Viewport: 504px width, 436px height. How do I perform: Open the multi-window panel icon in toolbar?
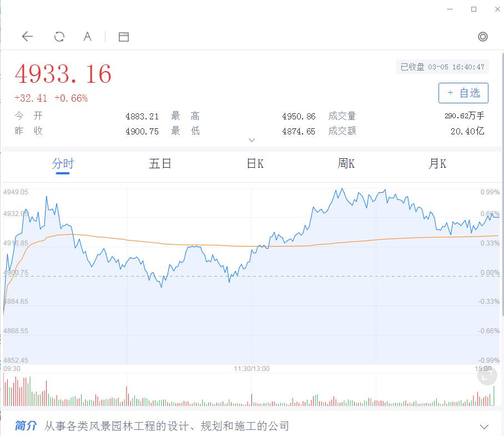point(123,36)
